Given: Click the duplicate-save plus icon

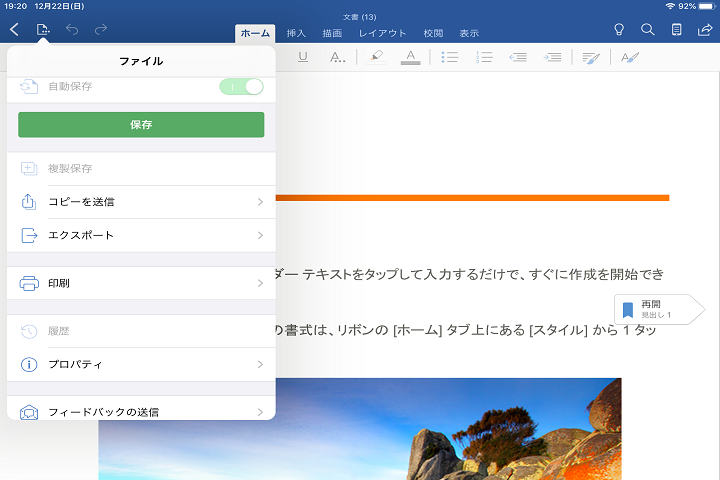Looking at the screenshot, I should pyautogui.click(x=29, y=169).
